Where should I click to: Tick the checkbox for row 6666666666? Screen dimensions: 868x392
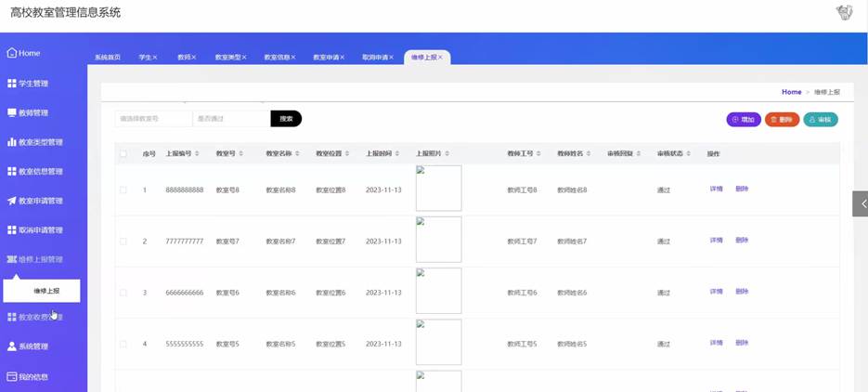(123, 293)
